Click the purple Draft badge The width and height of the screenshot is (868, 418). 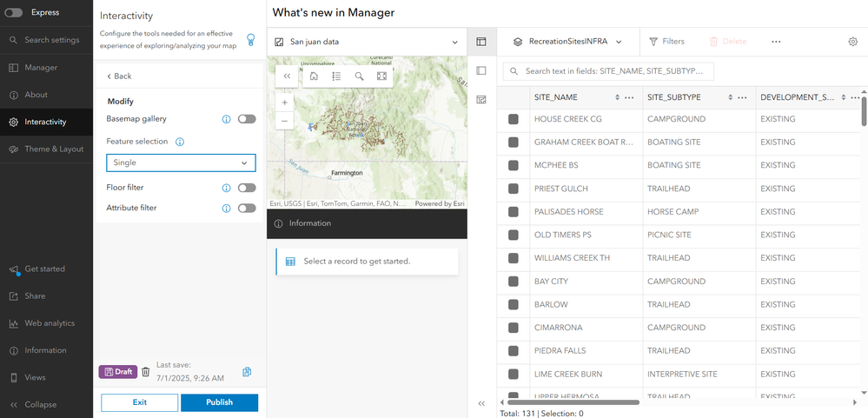click(118, 371)
